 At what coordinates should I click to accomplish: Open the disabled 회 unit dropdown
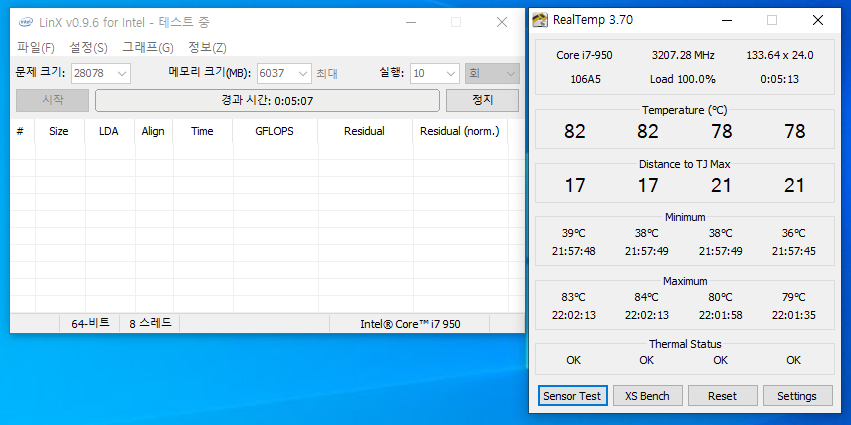pos(492,73)
